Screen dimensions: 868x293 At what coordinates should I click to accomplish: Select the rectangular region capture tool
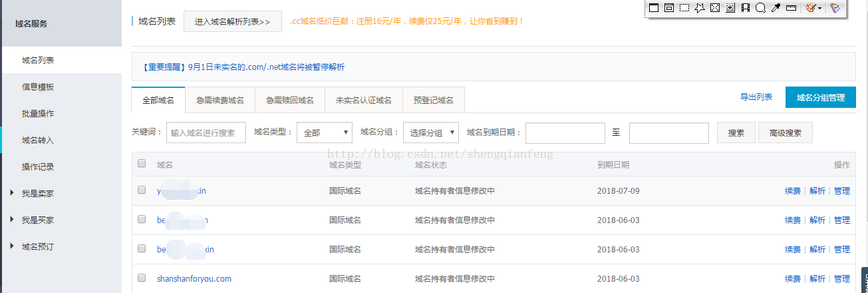[x=684, y=8]
